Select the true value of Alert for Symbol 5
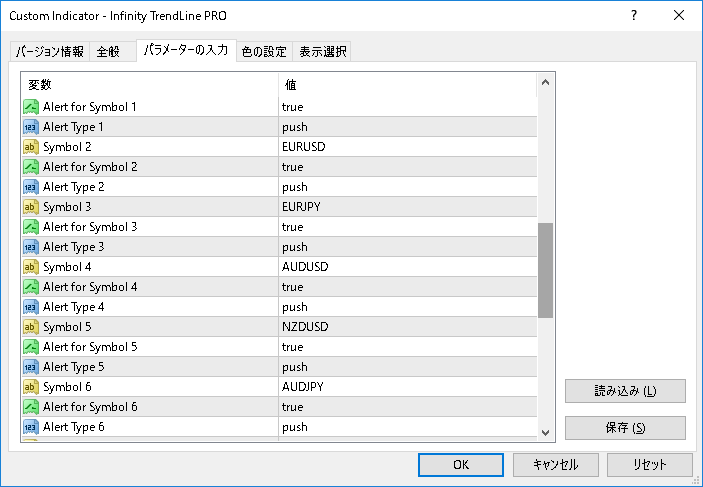703x487 pixels. (x=408, y=347)
